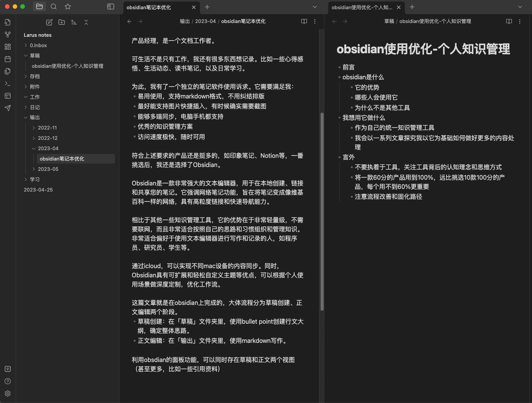Open right pane tab list dropdown
The height and width of the screenshot is (403, 532).
pos(520,7)
